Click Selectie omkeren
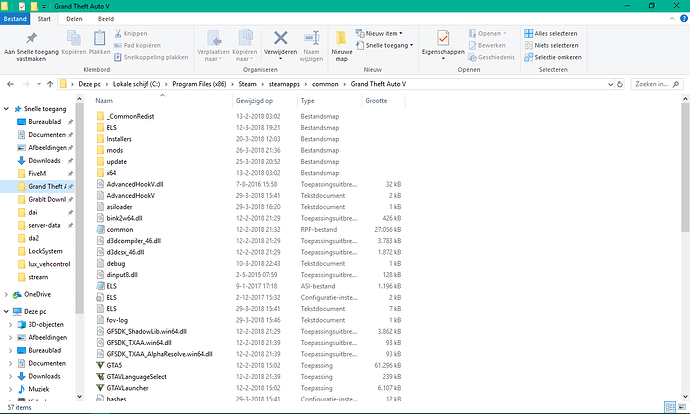 pyautogui.click(x=553, y=57)
